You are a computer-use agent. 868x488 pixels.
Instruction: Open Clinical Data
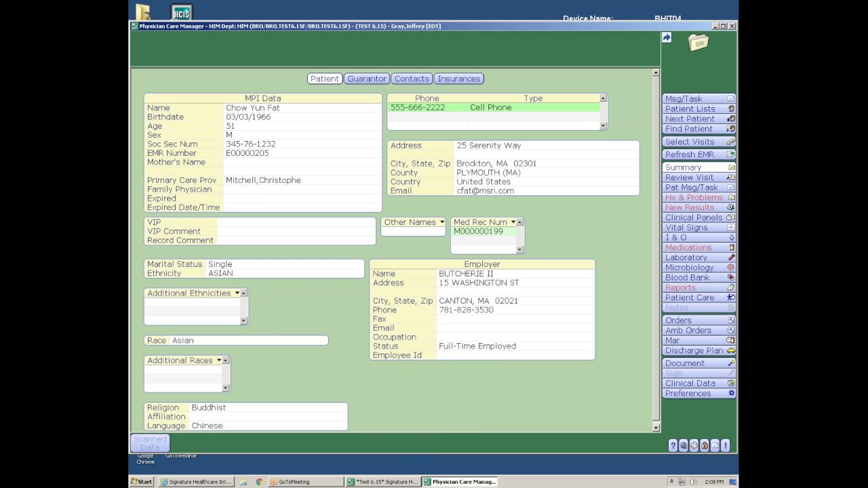(x=699, y=384)
